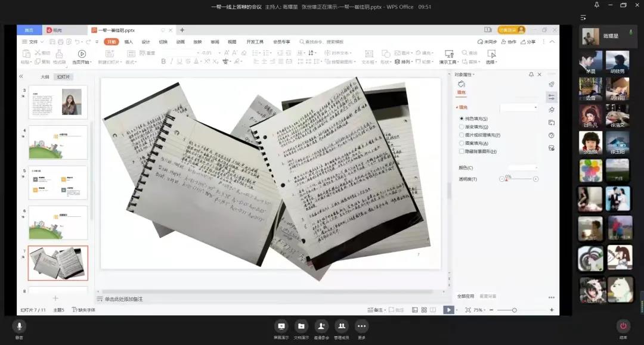Click the zoom slider handle in status bar
The height and width of the screenshot is (345, 644).
(514, 310)
